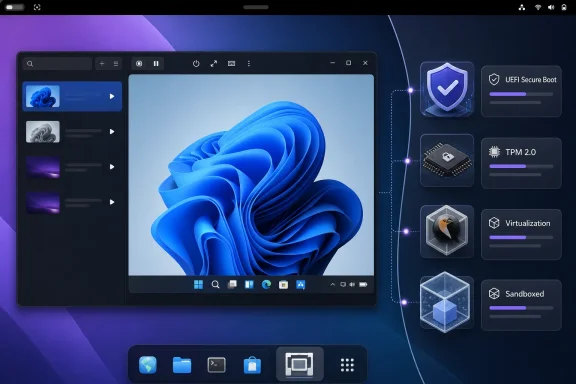Open the three-dot options menu
Screen dimensions: 576x384
pos(249,64)
